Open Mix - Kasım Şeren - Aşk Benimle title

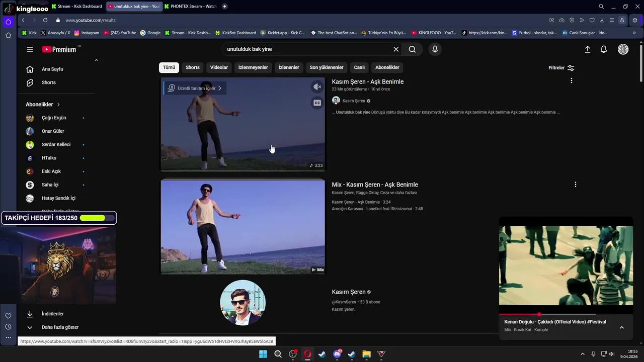pos(375,185)
